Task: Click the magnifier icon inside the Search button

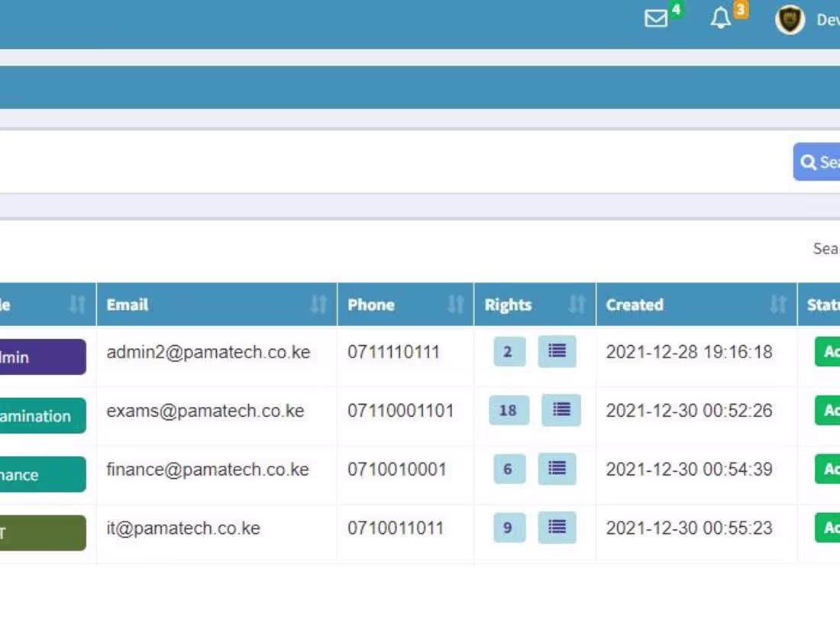Action: (x=809, y=162)
